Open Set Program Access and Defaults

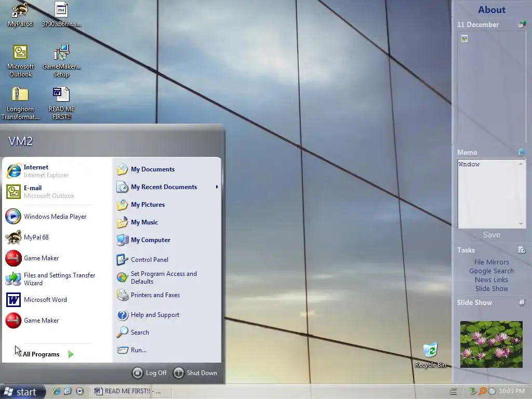point(157,277)
